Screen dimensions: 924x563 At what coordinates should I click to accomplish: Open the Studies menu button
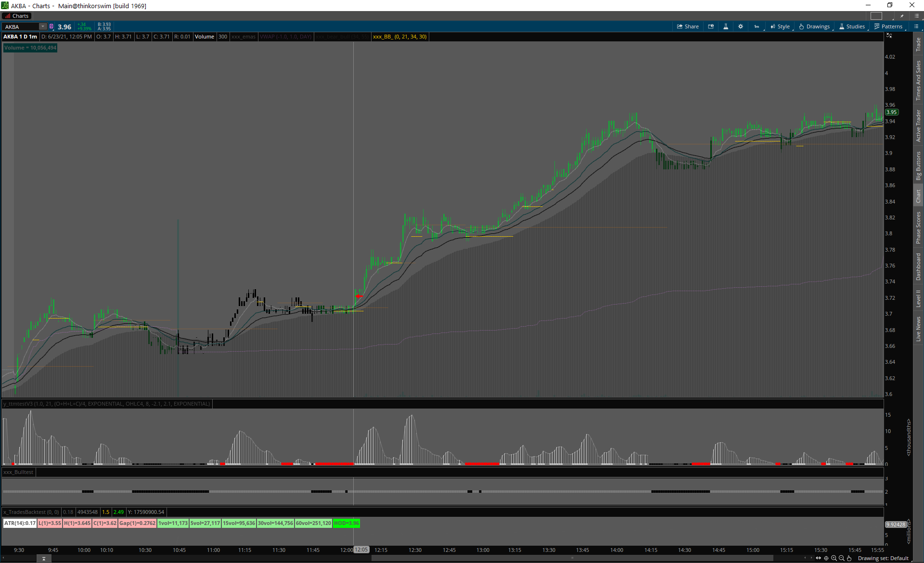pyautogui.click(x=852, y=26)
